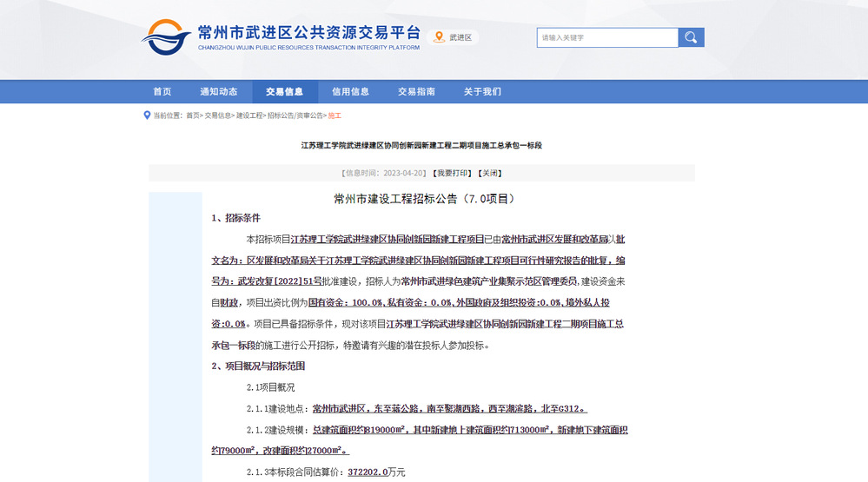Click 交易信息 in the breadcrumb
The width and height of the screenshot is (868, 482).
coord(217,116)
